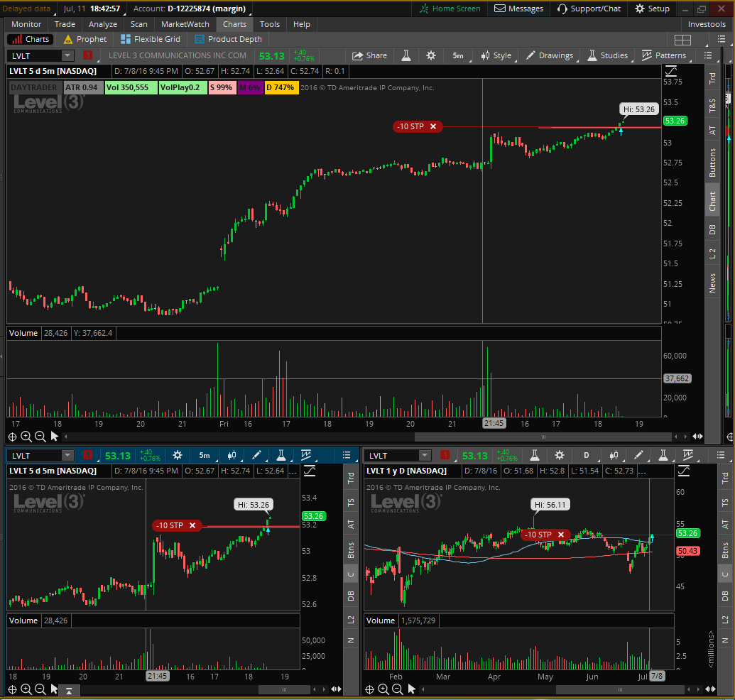735x700 pixels.
Task: Open patterns icon in bottom-right chart toolbar
Action: (x=687, y=455)
